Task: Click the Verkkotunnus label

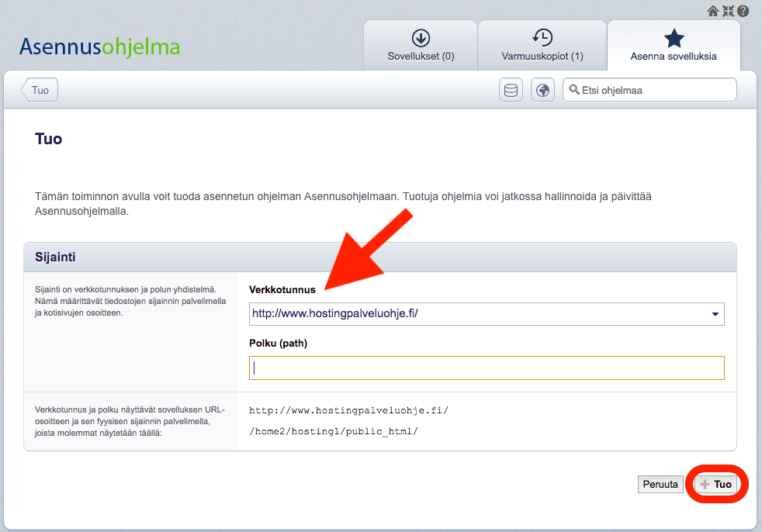Action: [282, 290]
